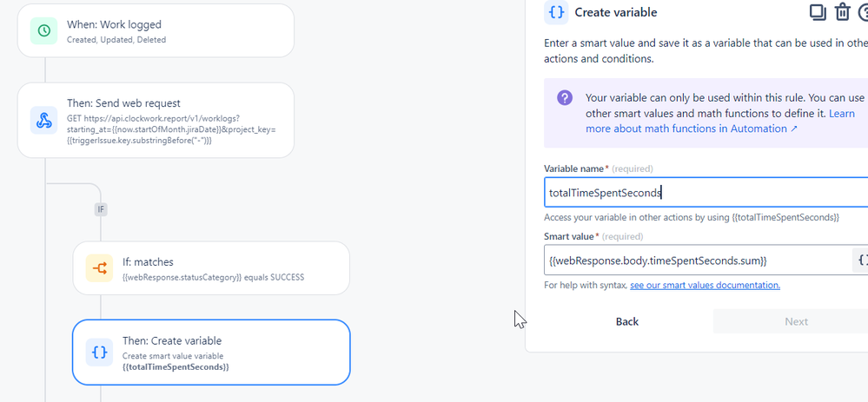868x402 pixels.
Task: Select the 'Then: Send web request' action card
Action: (156, 120)
